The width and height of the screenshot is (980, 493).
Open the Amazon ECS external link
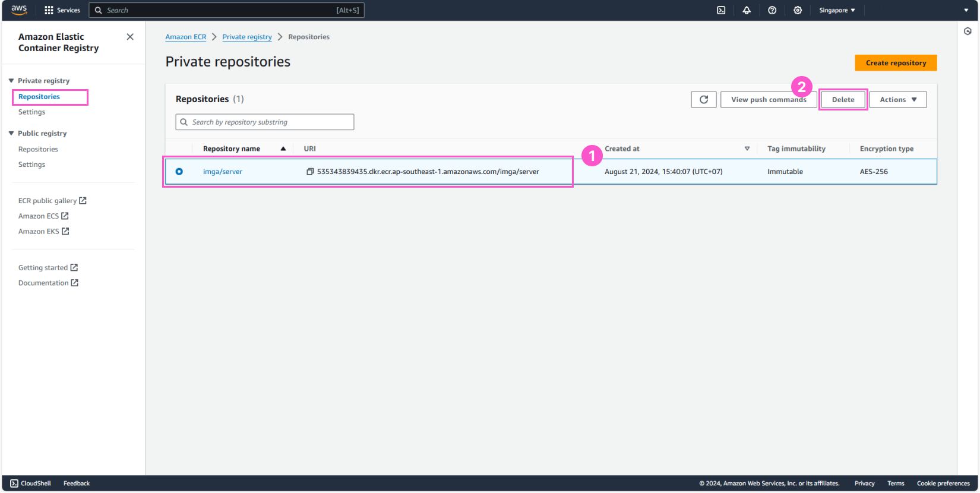coord(43,216)
